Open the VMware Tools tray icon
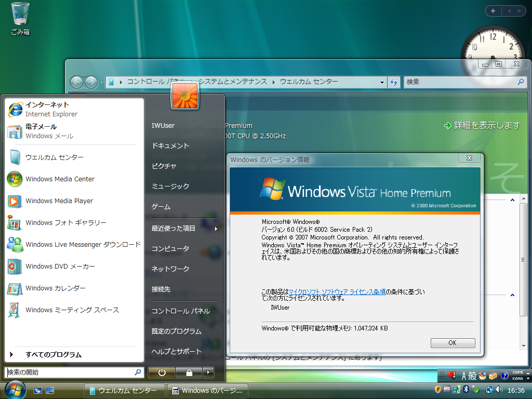The width and height of the screenshot is (532, 399). pyautogui.click(x=447, y=389)
